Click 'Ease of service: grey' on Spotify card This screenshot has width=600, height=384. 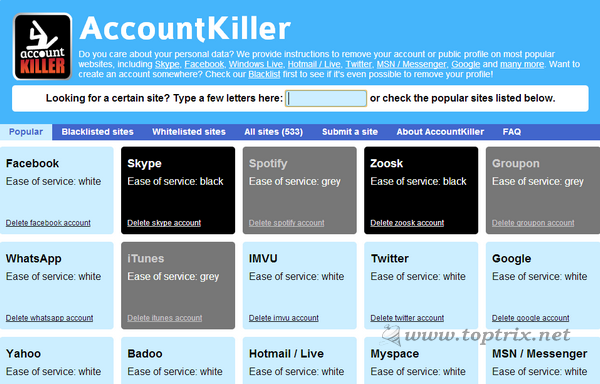click(295, 182)
